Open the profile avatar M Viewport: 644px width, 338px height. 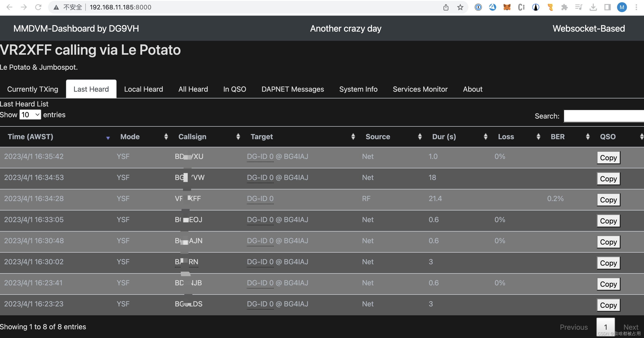click(622, 7)
